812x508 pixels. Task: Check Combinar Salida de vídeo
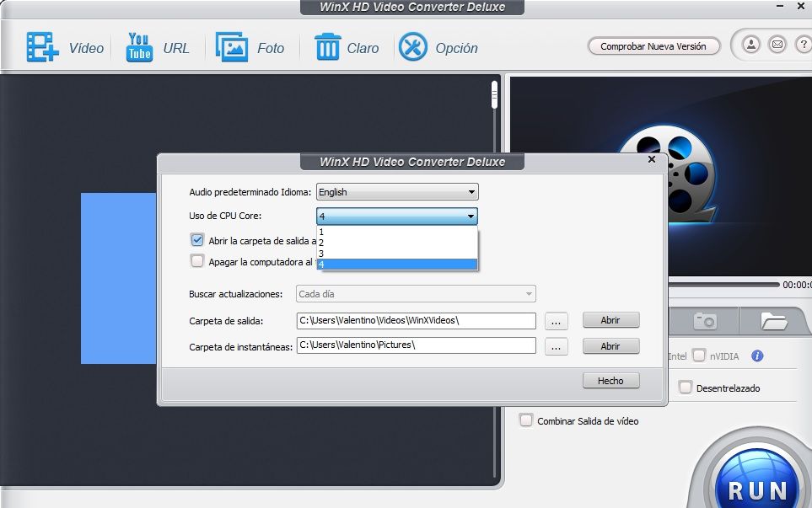(x=526, y=420)
